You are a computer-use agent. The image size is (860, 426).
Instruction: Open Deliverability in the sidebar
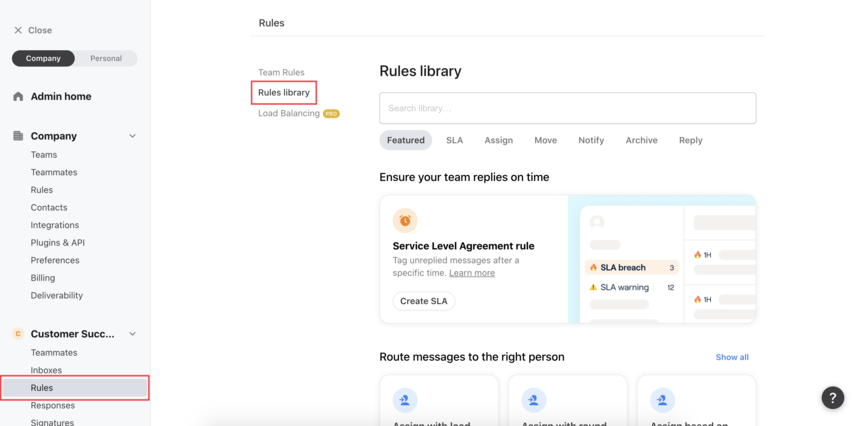(56, 295)
